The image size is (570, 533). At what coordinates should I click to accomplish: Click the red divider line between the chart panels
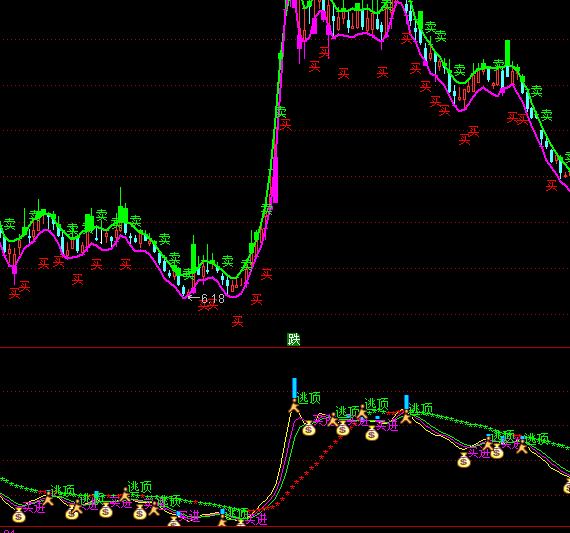[285, 348]
